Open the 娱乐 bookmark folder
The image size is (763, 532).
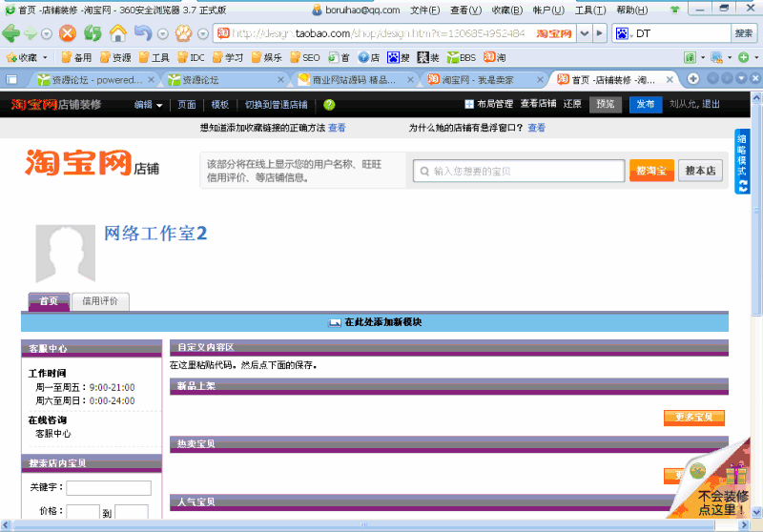click(267, 57)
